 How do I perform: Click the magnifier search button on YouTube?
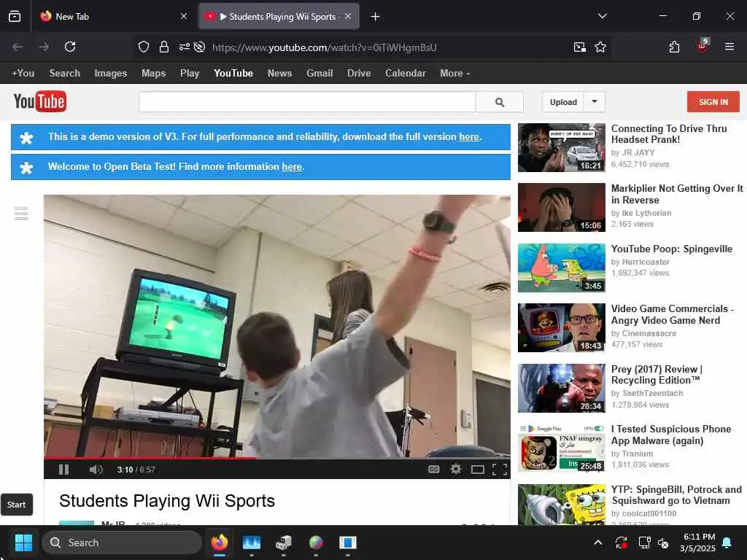click(x=499, y=102)
